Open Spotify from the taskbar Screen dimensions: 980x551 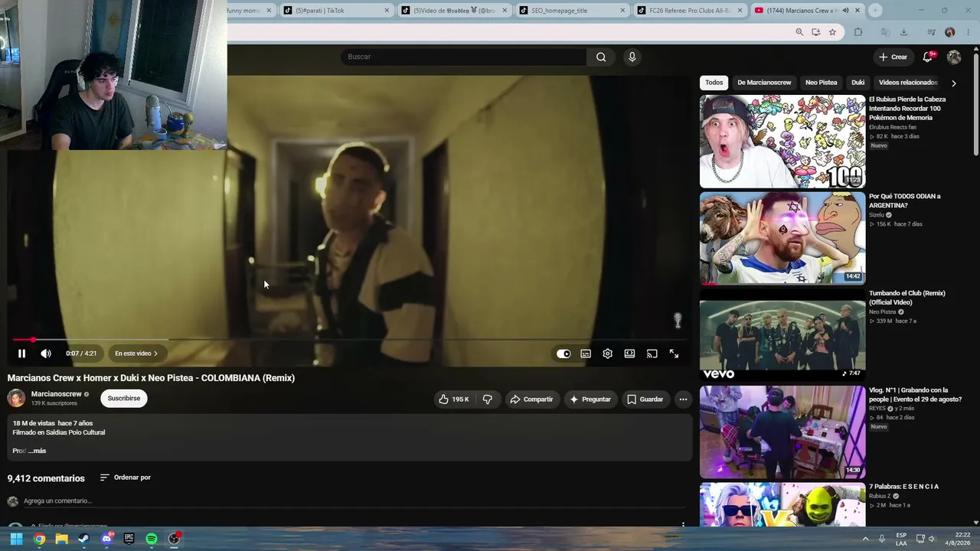(x=152, y=539)
